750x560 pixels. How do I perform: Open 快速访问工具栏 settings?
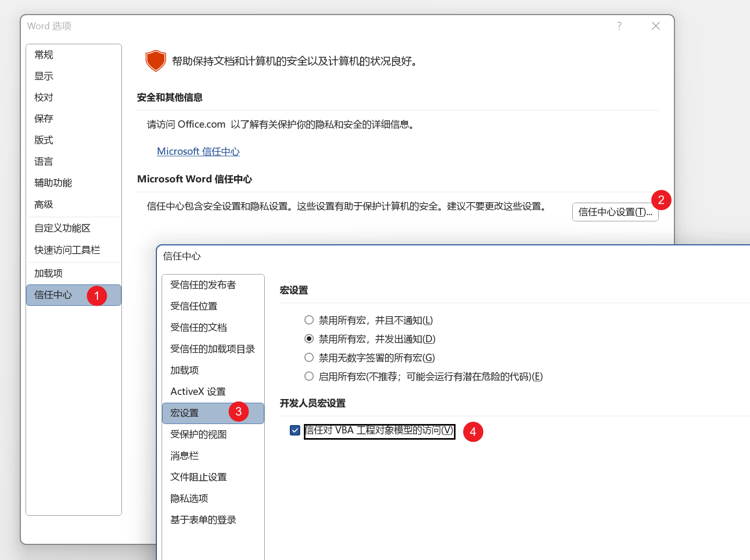73,250
